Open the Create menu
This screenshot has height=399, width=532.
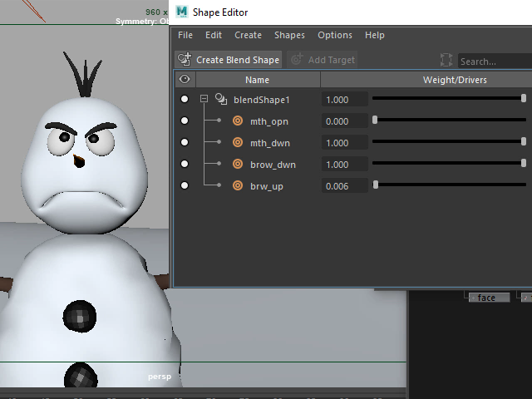(248, 35)
